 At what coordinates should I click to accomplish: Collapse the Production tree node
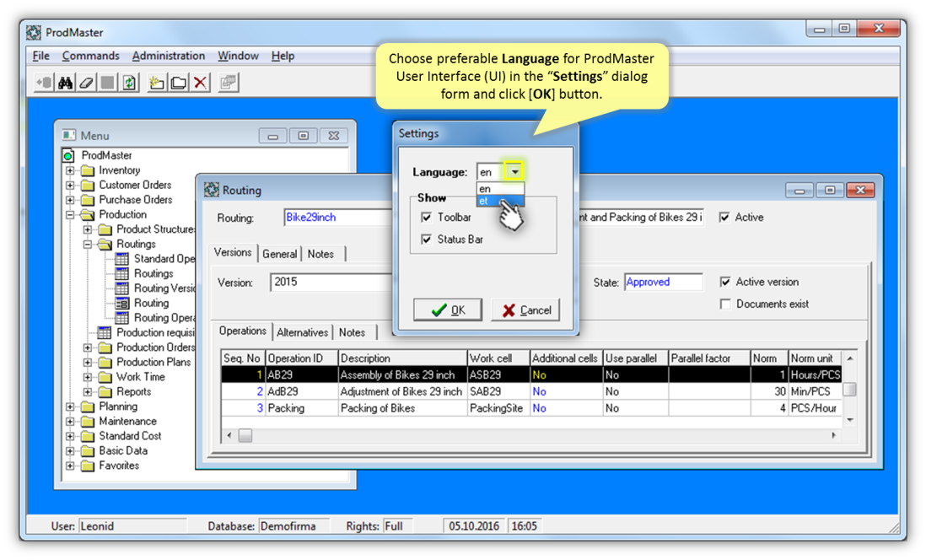(70, 215)
